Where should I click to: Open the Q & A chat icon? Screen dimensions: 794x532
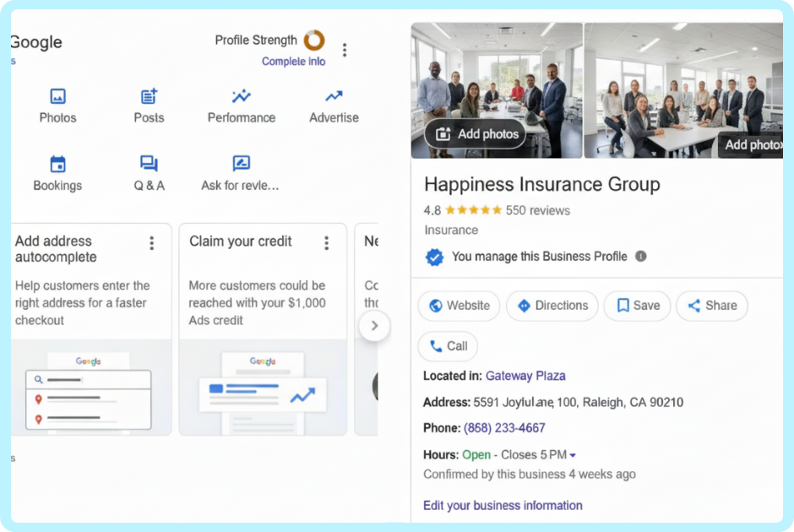tap(149, 164)
